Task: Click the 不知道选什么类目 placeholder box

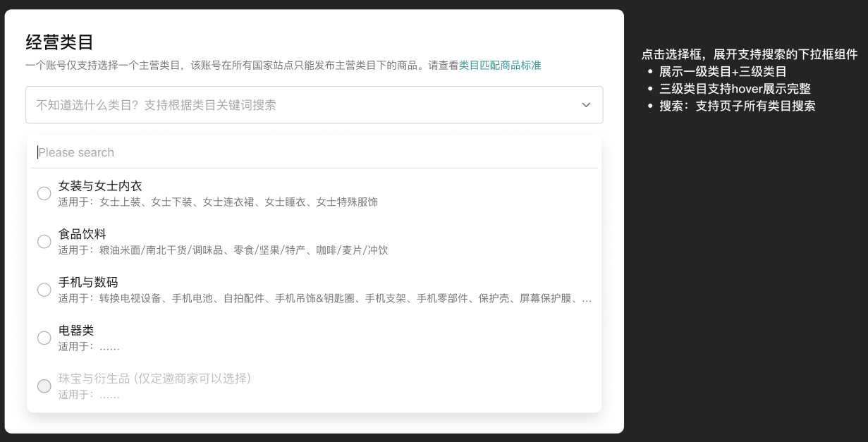Action: point(282,104)
